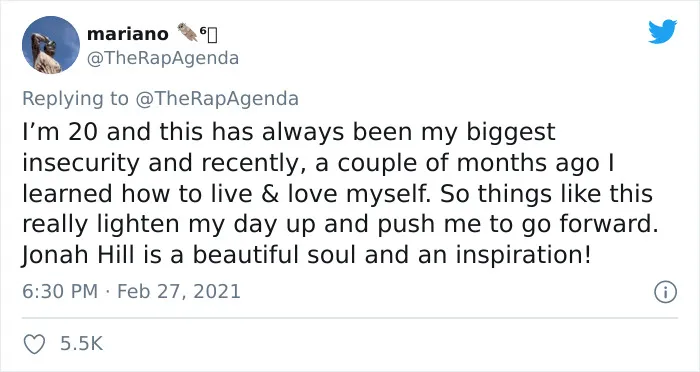Click the words Jonah Hill in tweet
This screenshot has width=700, height=372.
(x=78, y=255)
